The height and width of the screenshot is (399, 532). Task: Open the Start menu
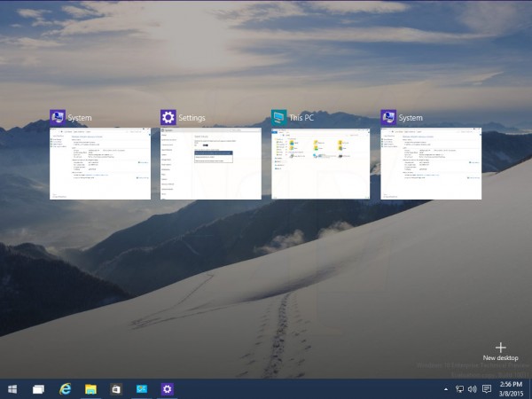click(x=13, y=388)
